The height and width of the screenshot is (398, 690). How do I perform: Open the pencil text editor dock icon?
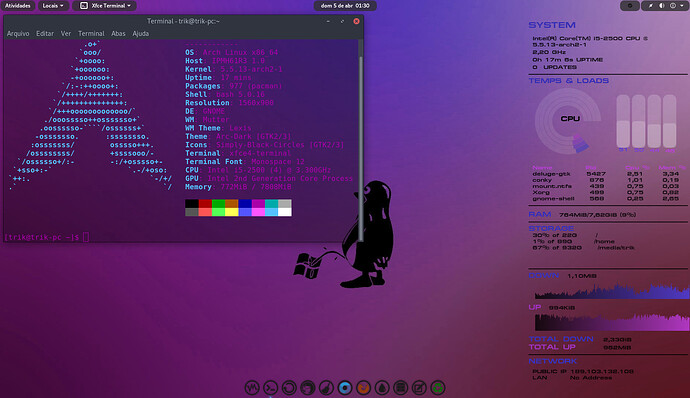pyautogui.click(x=419, y=388)
